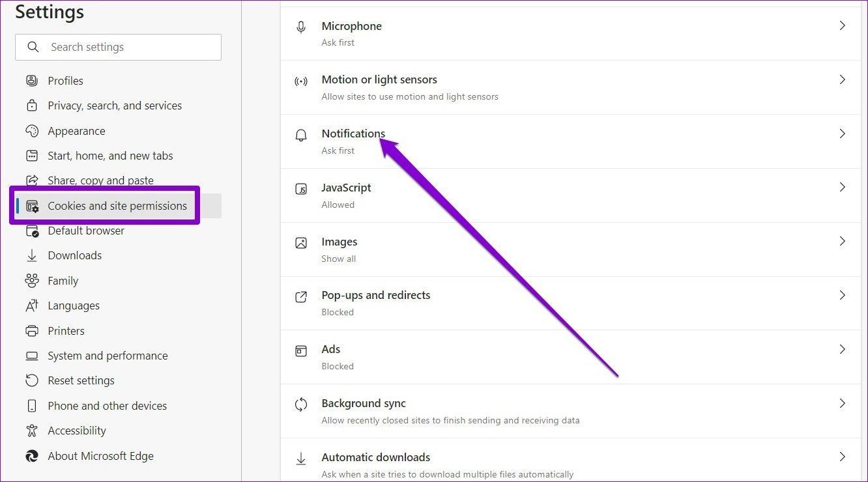Click the Images permission icon
Viewport: 868px width, 482px height.
tap(300, 242)
